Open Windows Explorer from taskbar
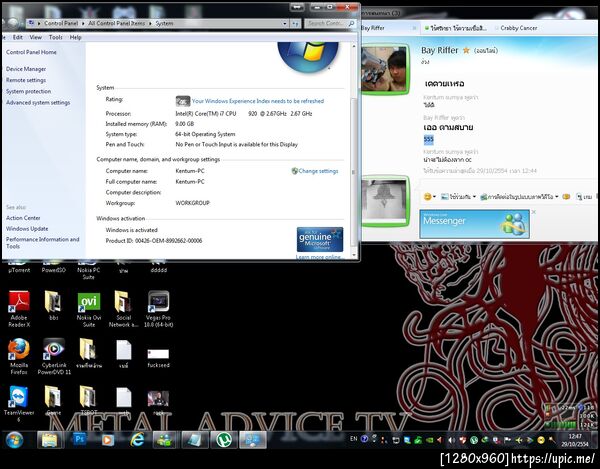This screenshot has height=469, width=600. tap(49, 440)
